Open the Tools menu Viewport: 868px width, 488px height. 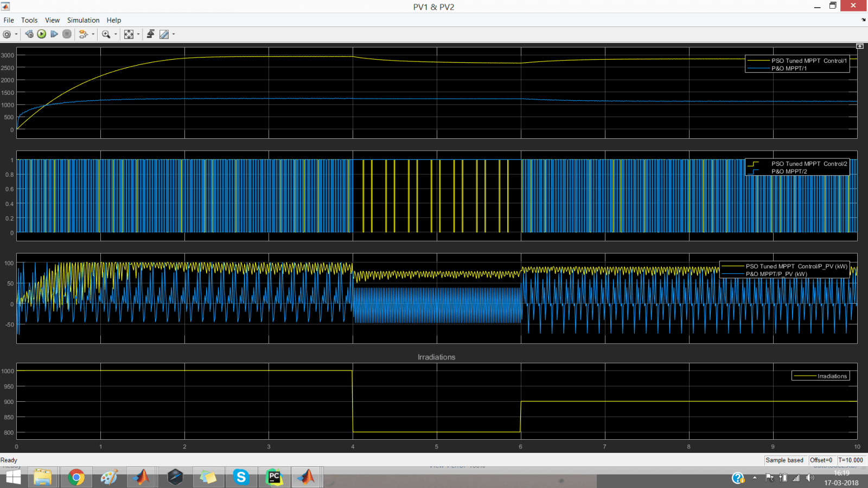pos(29,20)
